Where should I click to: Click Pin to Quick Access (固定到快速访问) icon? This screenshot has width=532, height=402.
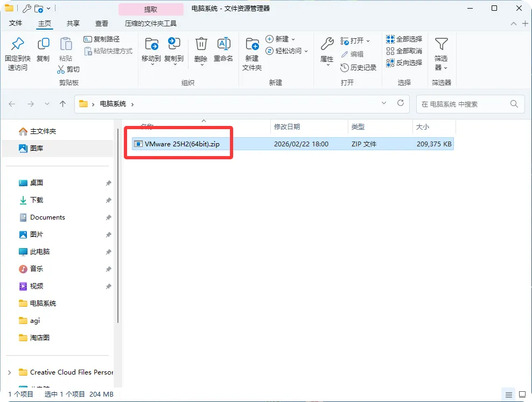click(18, 44)
